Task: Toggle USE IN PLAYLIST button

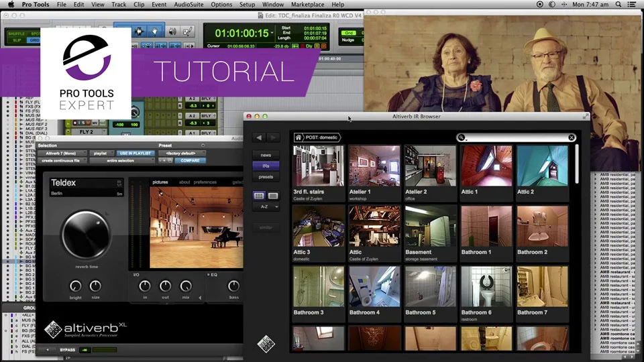Action: pos(135,153)
